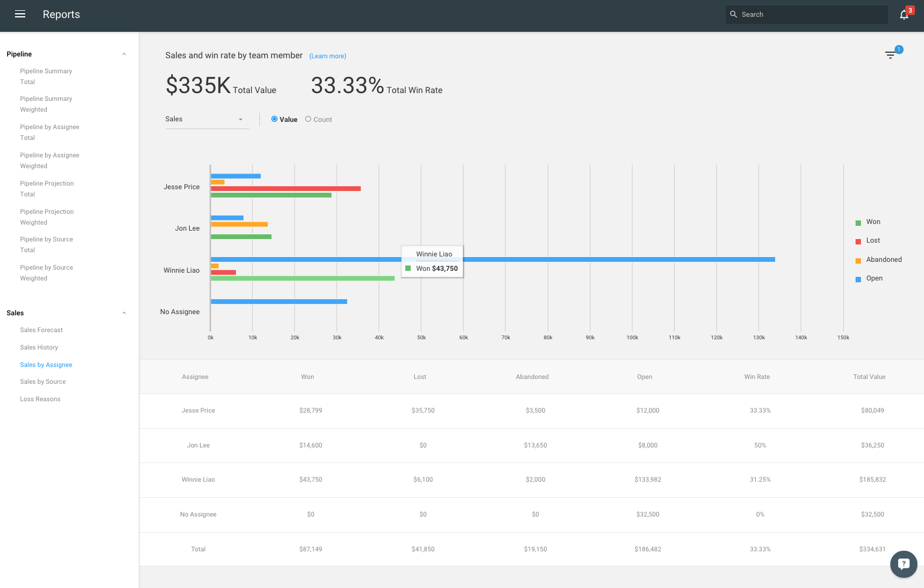Collapse the Pipeline sidebar section
The height and width of the screenshot is (588, 924).
point(124,54)
